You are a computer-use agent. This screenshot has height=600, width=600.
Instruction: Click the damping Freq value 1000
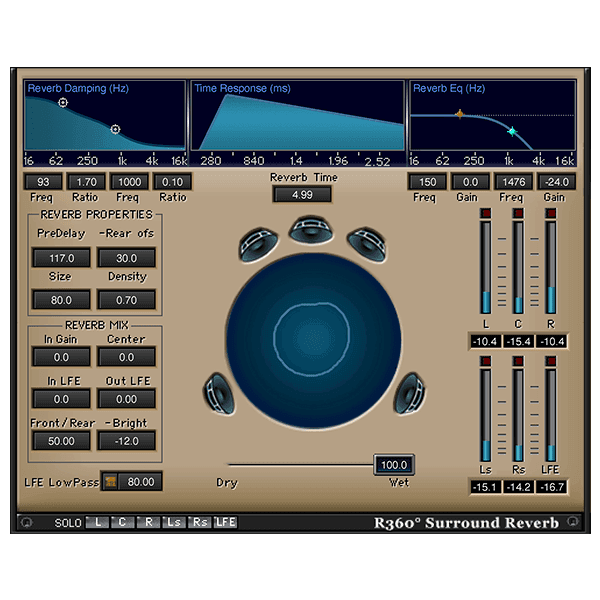(x=129, y=182)
